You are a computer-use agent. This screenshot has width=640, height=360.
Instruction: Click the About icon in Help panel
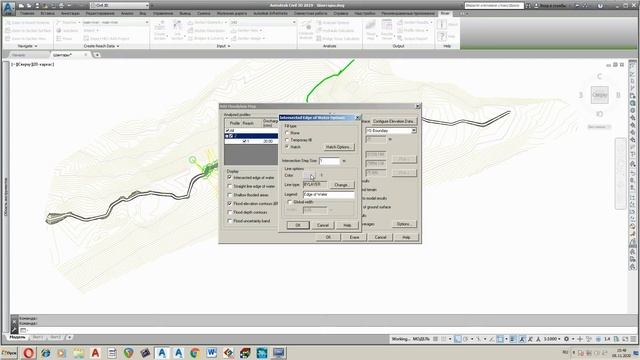tap(442, 24)
